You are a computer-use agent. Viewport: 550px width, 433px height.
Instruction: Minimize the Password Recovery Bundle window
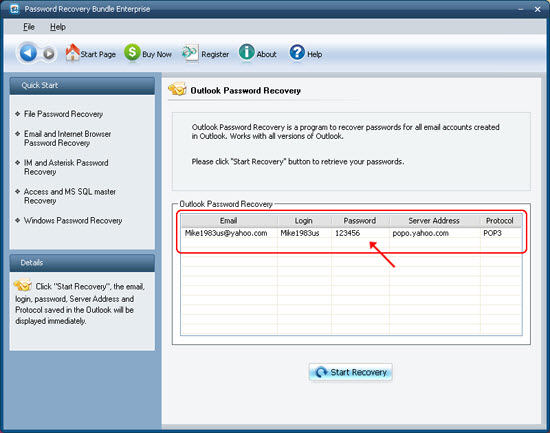tap(521, 9)
